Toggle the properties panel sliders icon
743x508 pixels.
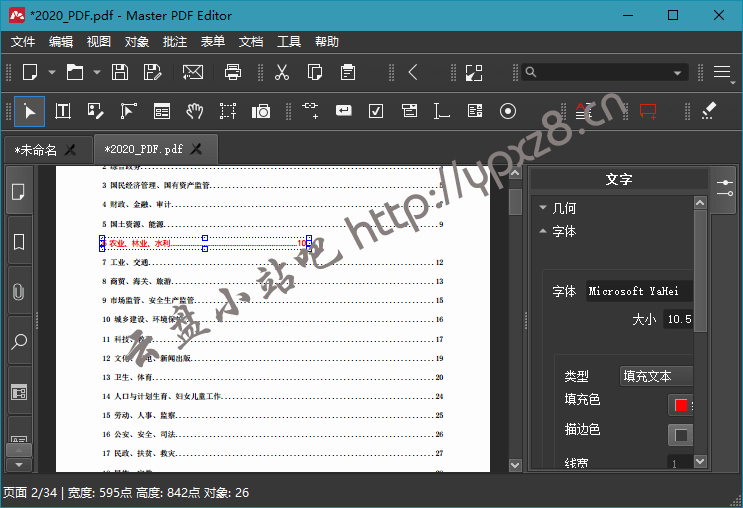(725, 188)
